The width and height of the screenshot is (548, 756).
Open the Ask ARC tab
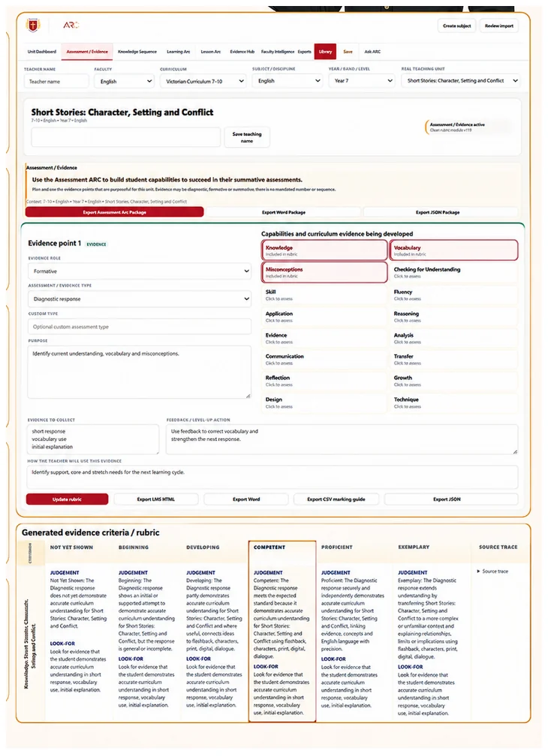372,52
